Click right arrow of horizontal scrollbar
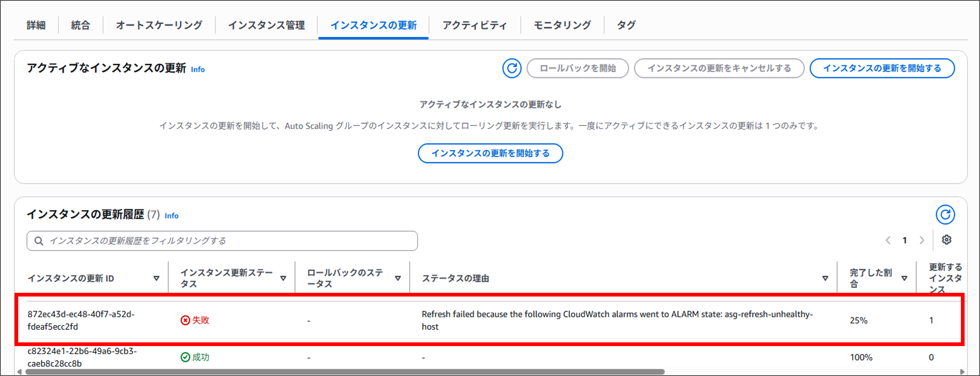 pos(962,372)
